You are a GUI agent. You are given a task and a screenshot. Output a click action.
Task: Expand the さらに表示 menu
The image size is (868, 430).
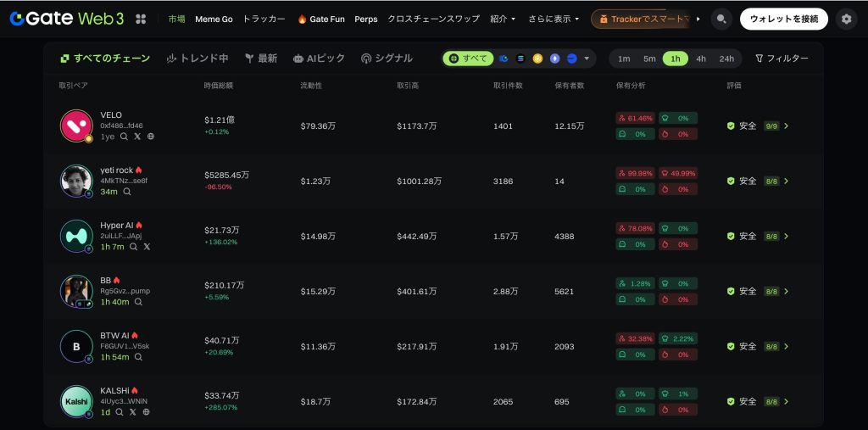554,19
